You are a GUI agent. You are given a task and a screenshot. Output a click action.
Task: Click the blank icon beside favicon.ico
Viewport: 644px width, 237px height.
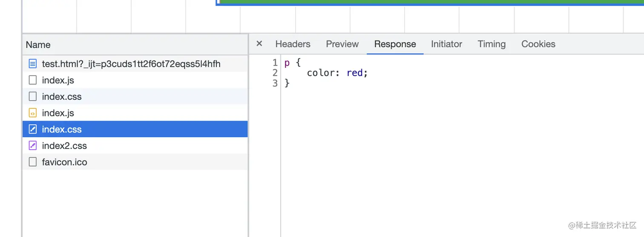(33, 162)
